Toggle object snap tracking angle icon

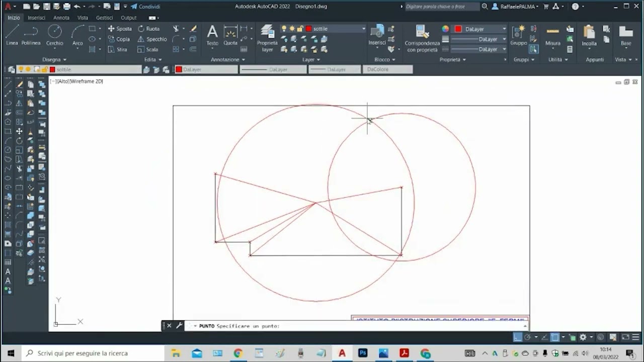point(544,337)
